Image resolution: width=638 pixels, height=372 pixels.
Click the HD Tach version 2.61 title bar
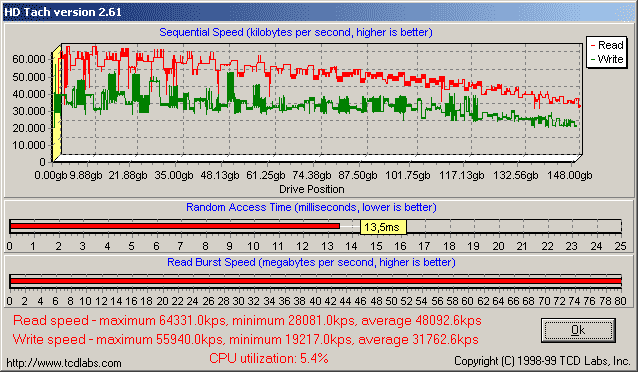319,12
